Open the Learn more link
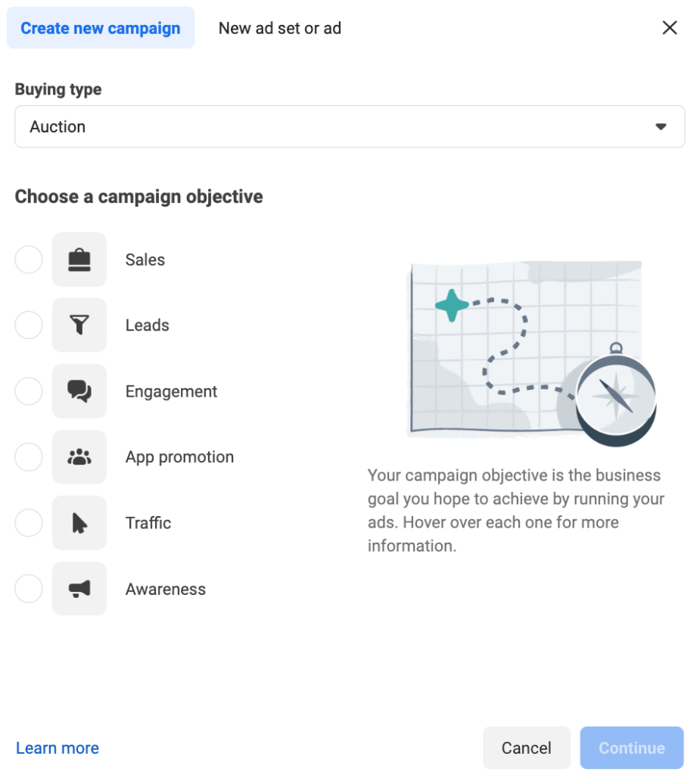The height and width of the screenshot is (775, 700). coord(58,749)
